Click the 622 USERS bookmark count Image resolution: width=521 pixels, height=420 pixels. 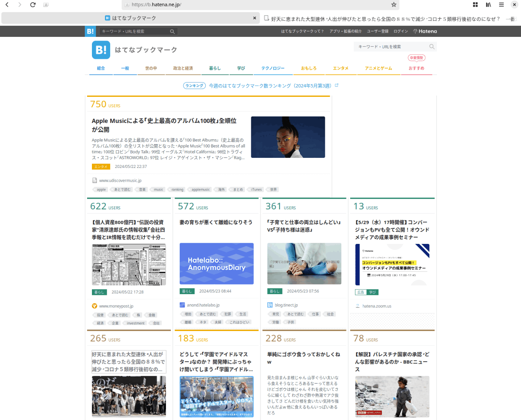pyautogui.click(x=105, y=206)
